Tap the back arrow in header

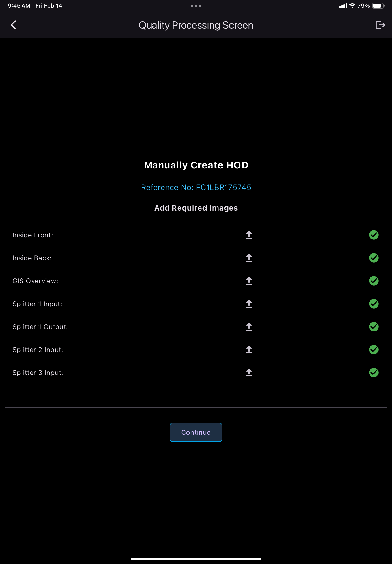(14, 25)
